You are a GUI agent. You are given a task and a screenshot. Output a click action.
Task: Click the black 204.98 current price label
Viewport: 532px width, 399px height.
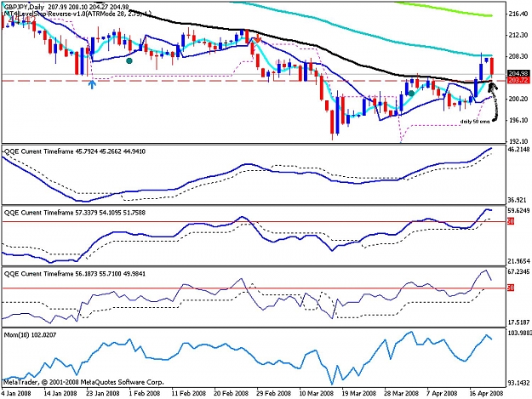click(518, 73)
